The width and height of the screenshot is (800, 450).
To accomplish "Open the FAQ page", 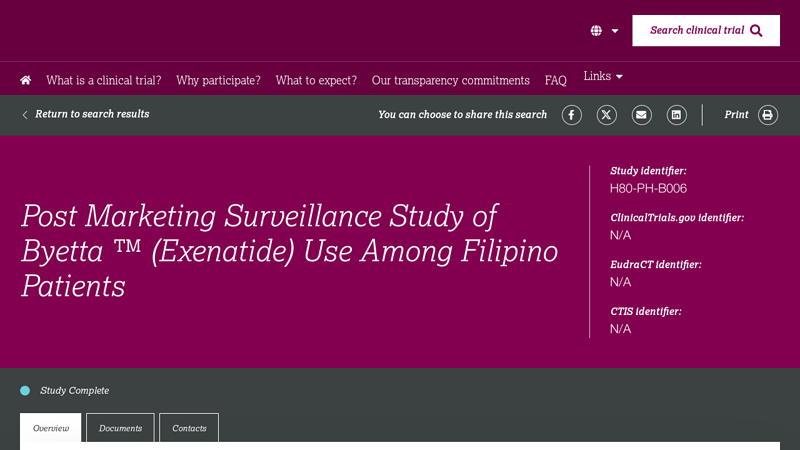I will coord(556,81).
